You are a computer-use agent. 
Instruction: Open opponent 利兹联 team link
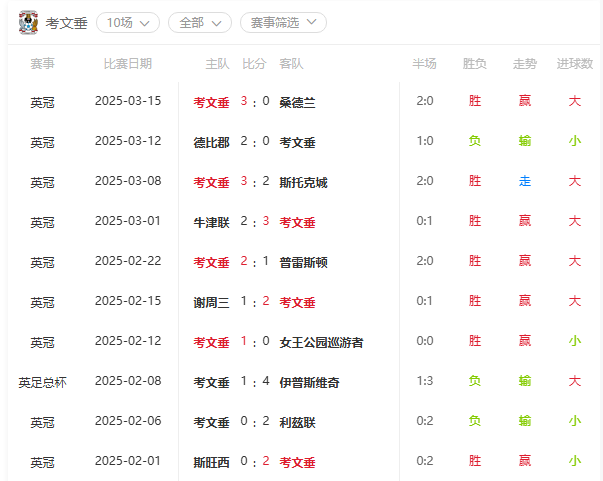coord(297,423)
